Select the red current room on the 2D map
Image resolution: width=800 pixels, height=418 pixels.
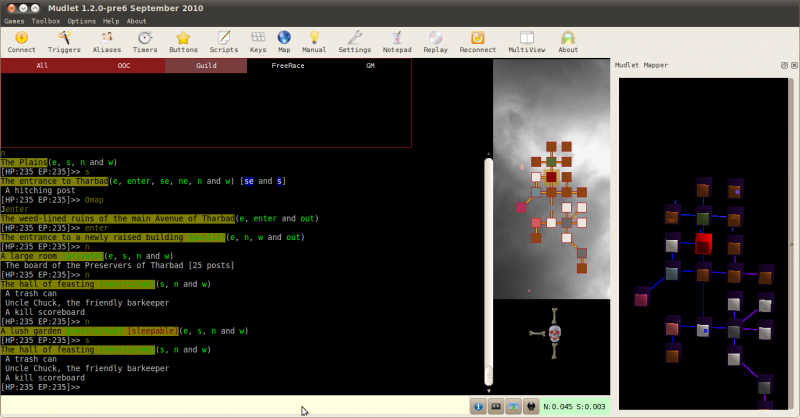(551, 177)
